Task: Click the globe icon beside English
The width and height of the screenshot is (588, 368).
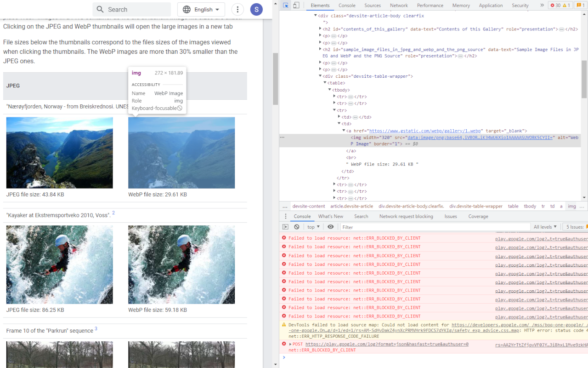Action: [187, 9]
